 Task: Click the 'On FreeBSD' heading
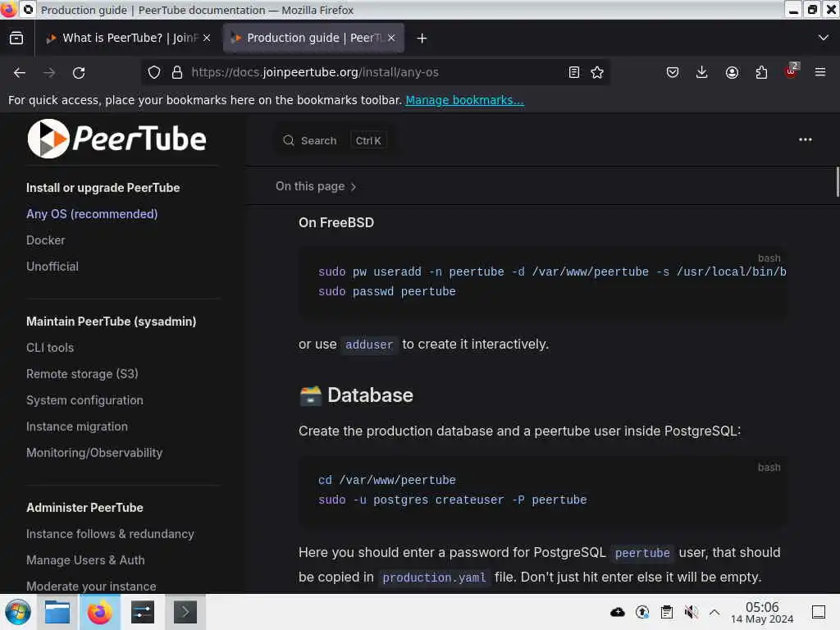tap(336, 223)
